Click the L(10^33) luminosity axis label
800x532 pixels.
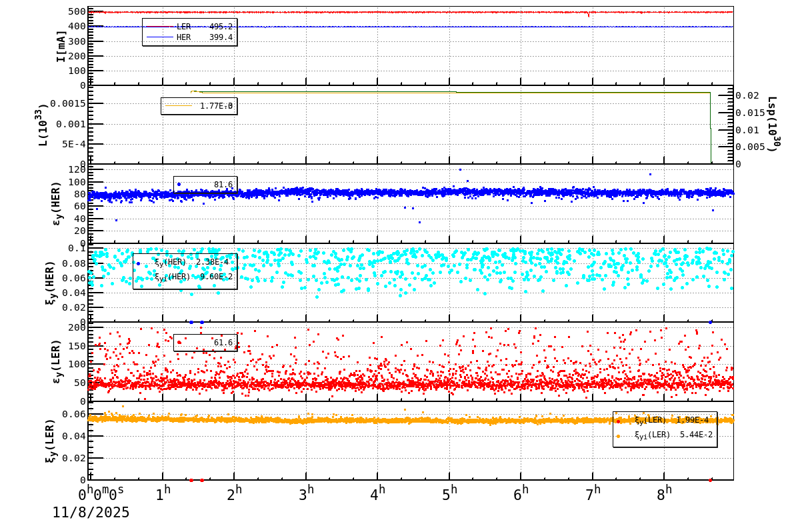pos(41,125)
